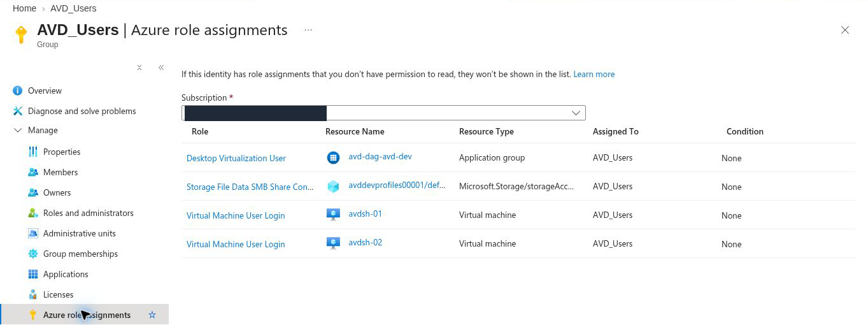The height and width of the screenshot is (325, 868).
Task: Click the Members people icon
Action: pyautogui.click(x=33, y=172)
